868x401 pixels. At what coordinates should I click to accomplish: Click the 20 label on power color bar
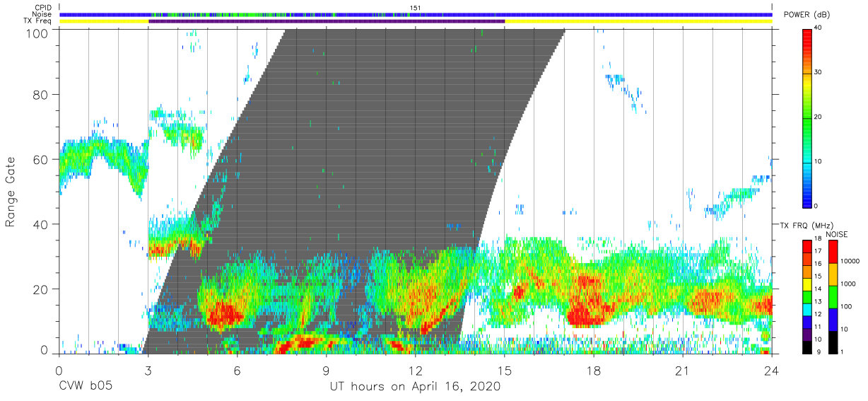point(818,117)
